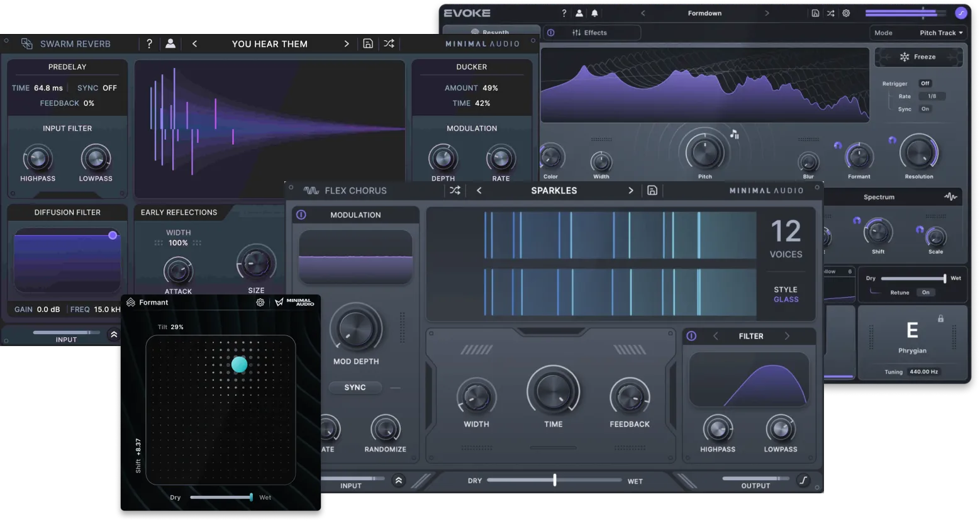Open the Formant plugin settings gear
Screen dimensions: 980x521
260,303
